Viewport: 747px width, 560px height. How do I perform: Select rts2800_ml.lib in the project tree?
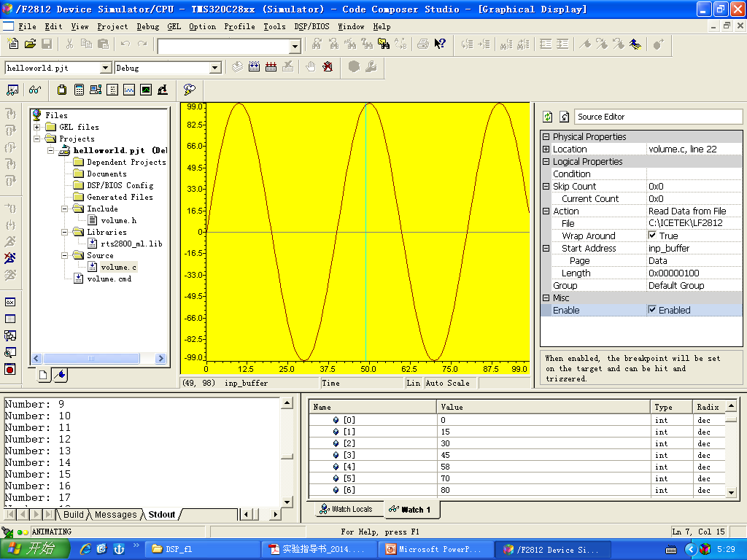(131, 244)
